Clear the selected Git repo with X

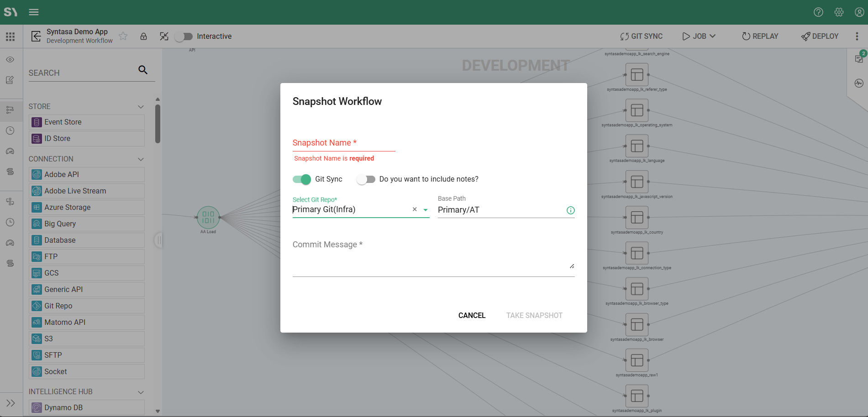(x=415, y=209)
